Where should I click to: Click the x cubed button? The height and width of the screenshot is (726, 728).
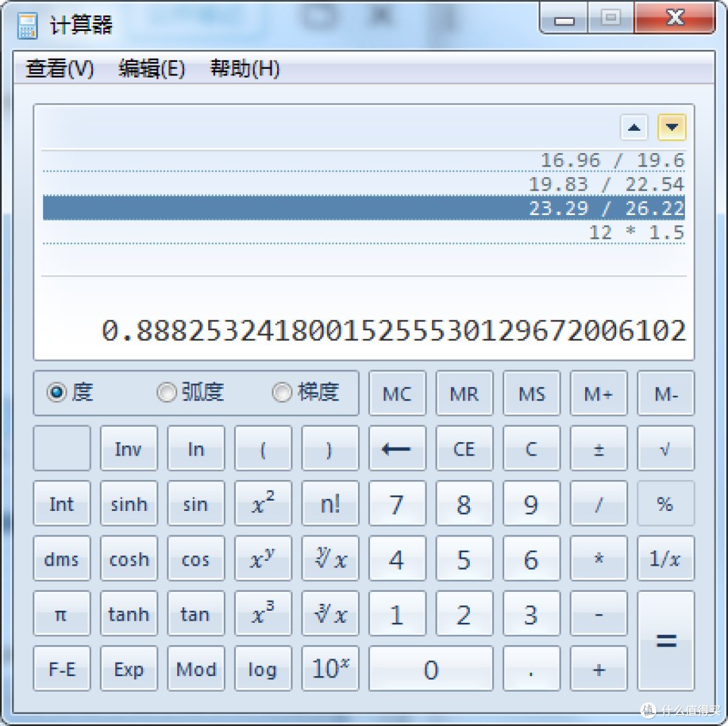click(x=263, y=613)
